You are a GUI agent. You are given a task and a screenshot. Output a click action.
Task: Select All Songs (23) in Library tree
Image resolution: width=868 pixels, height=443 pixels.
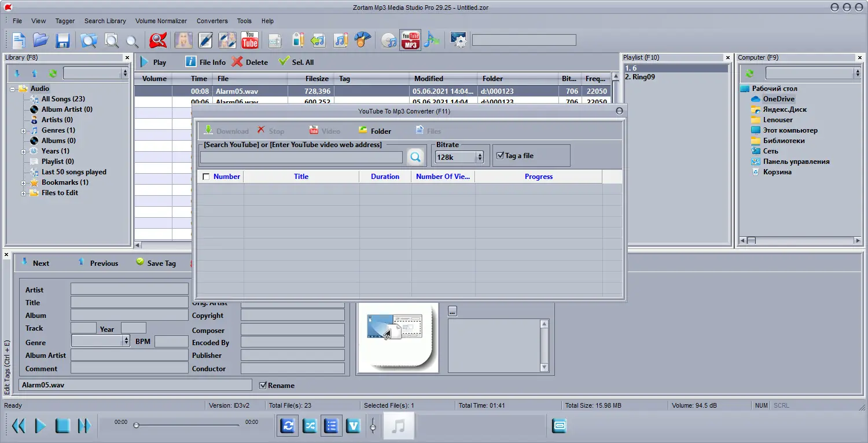click(63, 99)
